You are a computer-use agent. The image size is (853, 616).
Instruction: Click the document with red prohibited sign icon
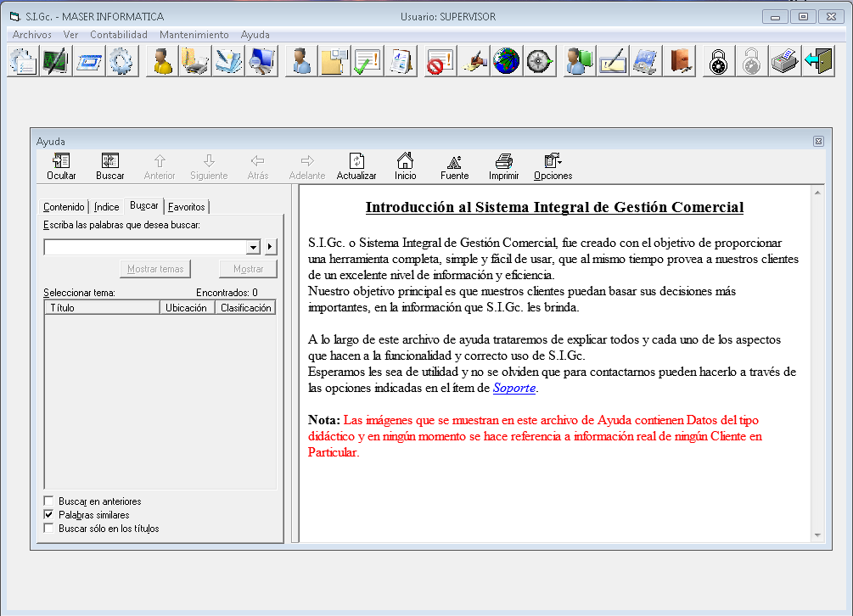click(441, 61)
